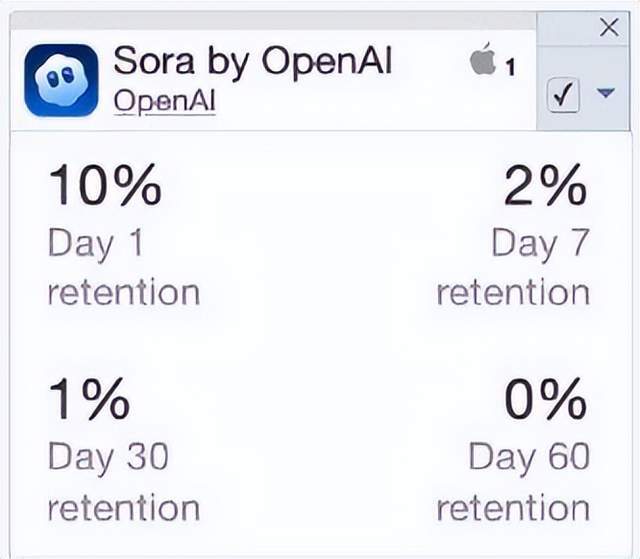
Task: Select the 2% retention value
Action: click(545, 186)
